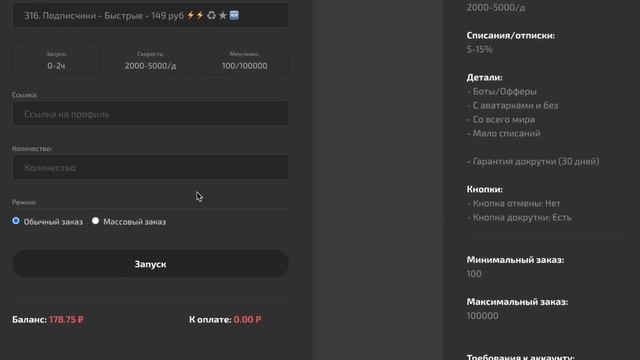640x360 pixels.
Task: Click the maximum order value '100000'
Action: tap(482, 316)
